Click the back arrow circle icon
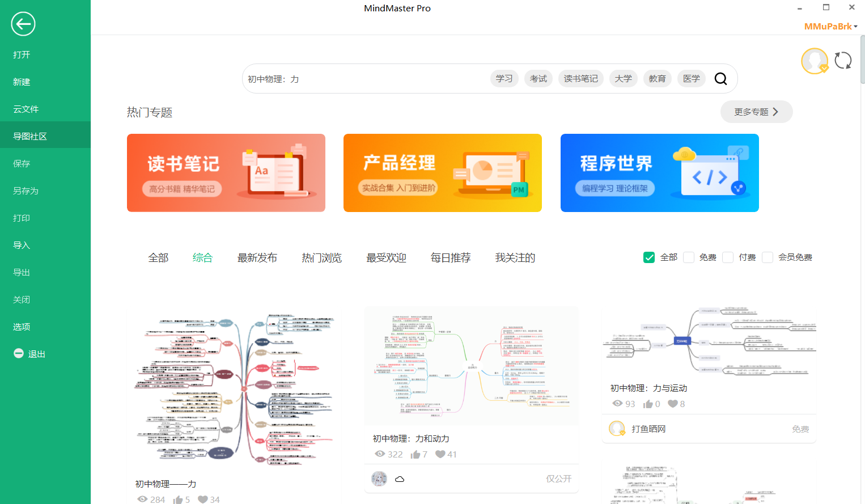This screenshot has height=504, width=865. (x=23, y=24)
